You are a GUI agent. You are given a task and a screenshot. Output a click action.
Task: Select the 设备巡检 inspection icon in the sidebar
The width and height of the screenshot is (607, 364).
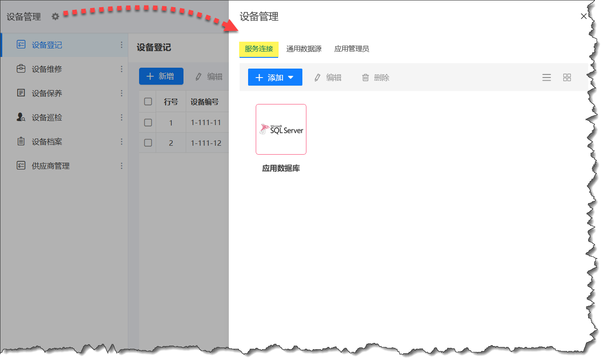[x=21, y=117]
